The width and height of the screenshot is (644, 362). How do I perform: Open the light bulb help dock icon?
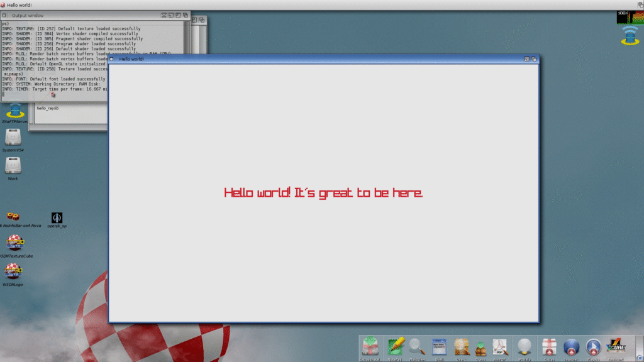click(x=525, y=347)
